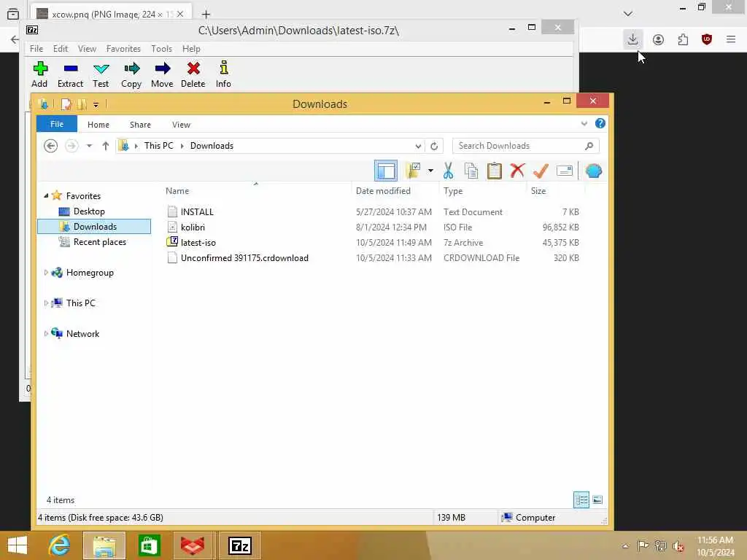Run Test on the archive in 7-Zip
The width and height of the screenshot is (747, 560).
tap(101, 75)
